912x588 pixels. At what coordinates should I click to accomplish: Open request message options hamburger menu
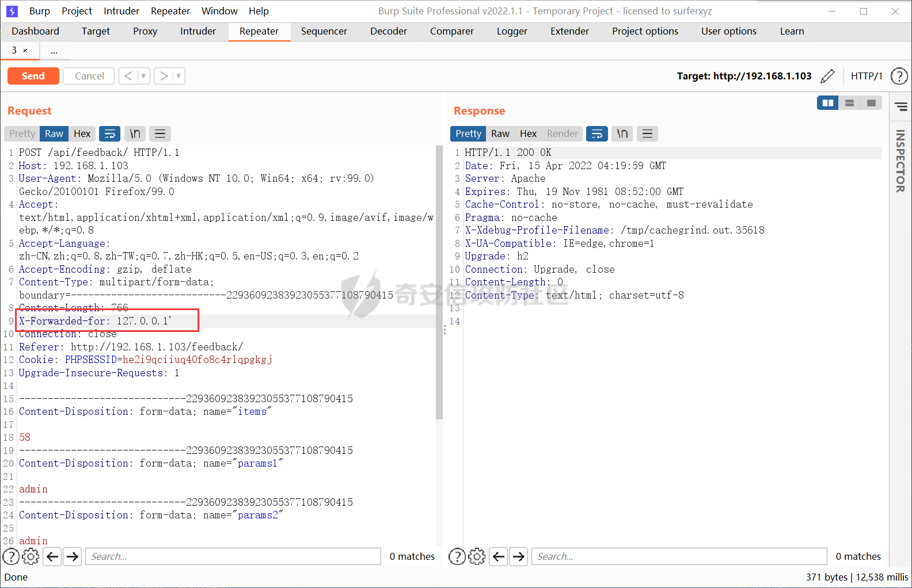click(x=160, y=133)
